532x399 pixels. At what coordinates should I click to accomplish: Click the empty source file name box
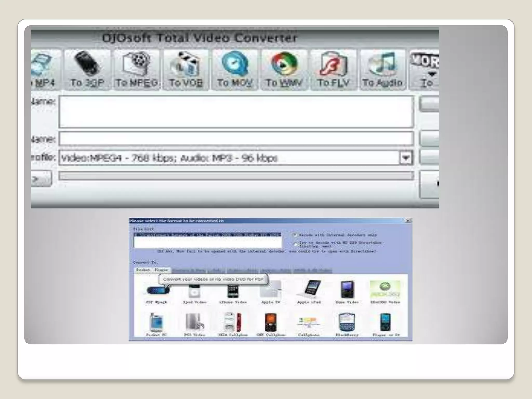[236, 112]
